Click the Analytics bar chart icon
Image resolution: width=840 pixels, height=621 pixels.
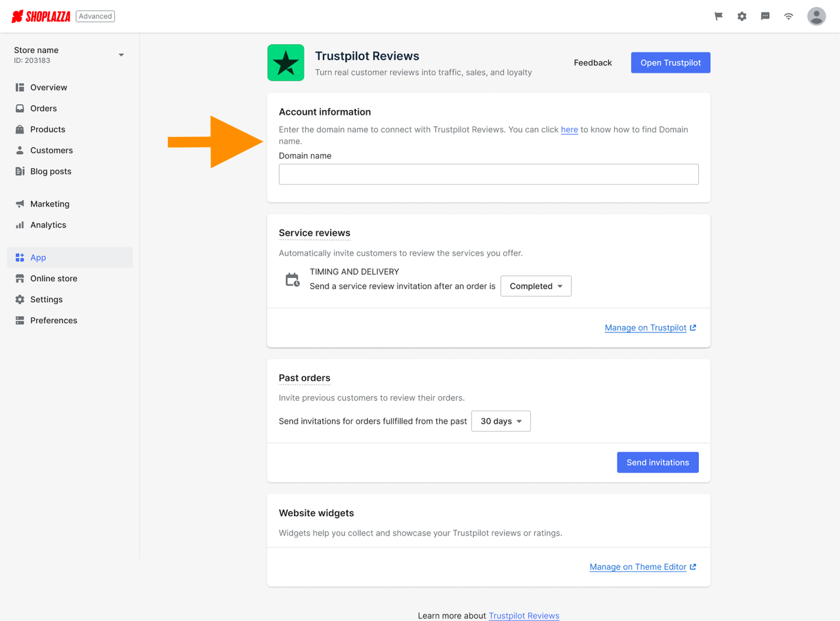point(20,225)
